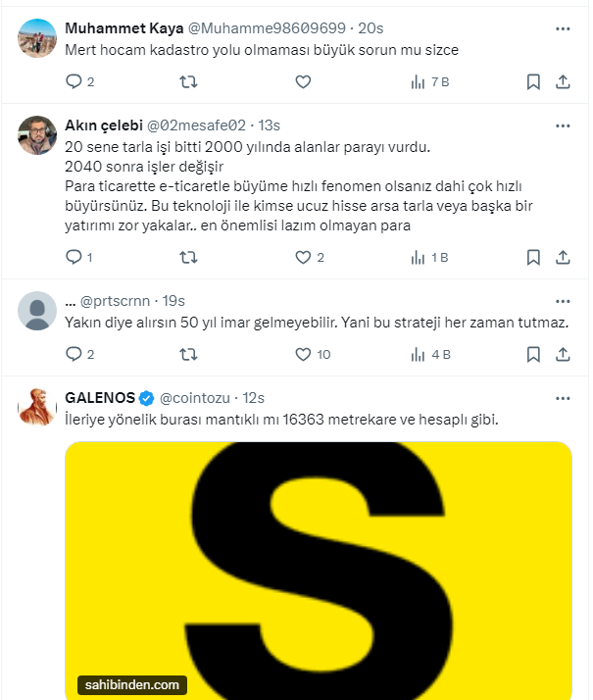Image resolution: width=593 pixels, height=700 pixels.
Task: Bookmark Muhammet Kaya's tweet
Action: click(533, 82)
